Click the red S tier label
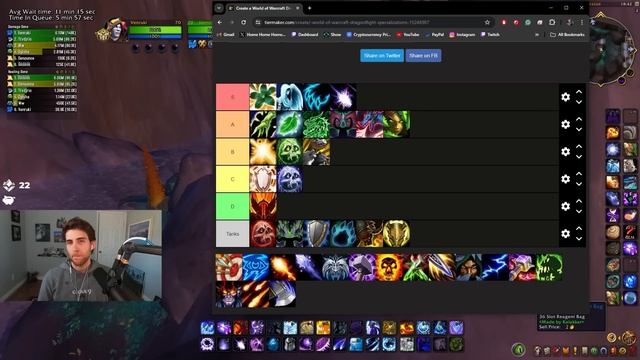The width and height of the screenshot is (640, 360). pyautogui.click(x=232, y=97)
